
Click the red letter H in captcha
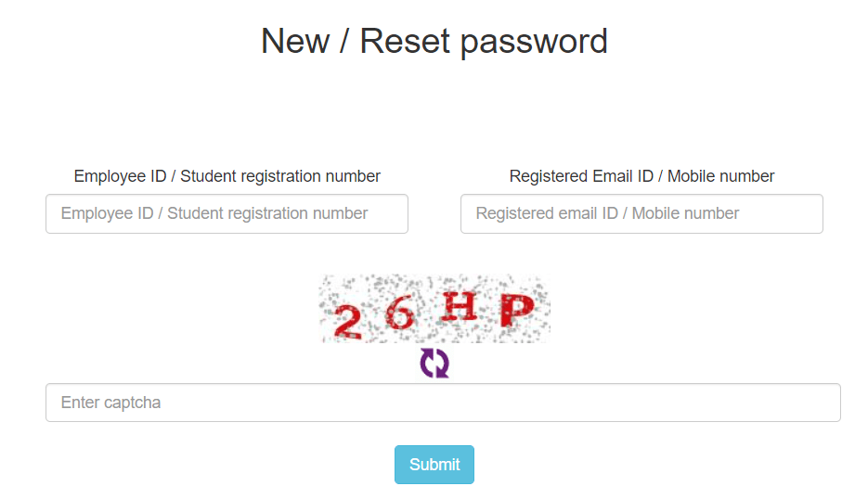click(x=460, y=307)
